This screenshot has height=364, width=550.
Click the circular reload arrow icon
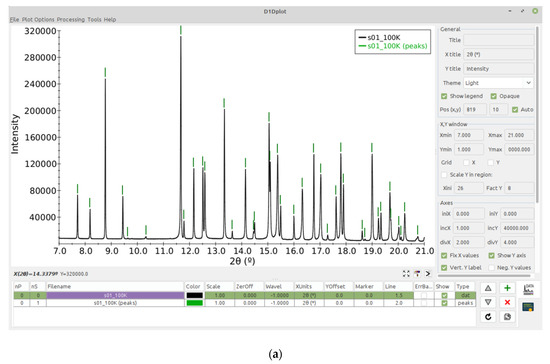[x=488, y=317]
